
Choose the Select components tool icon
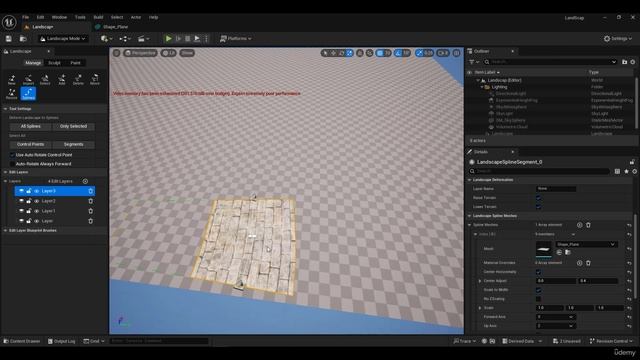point(45,79)
